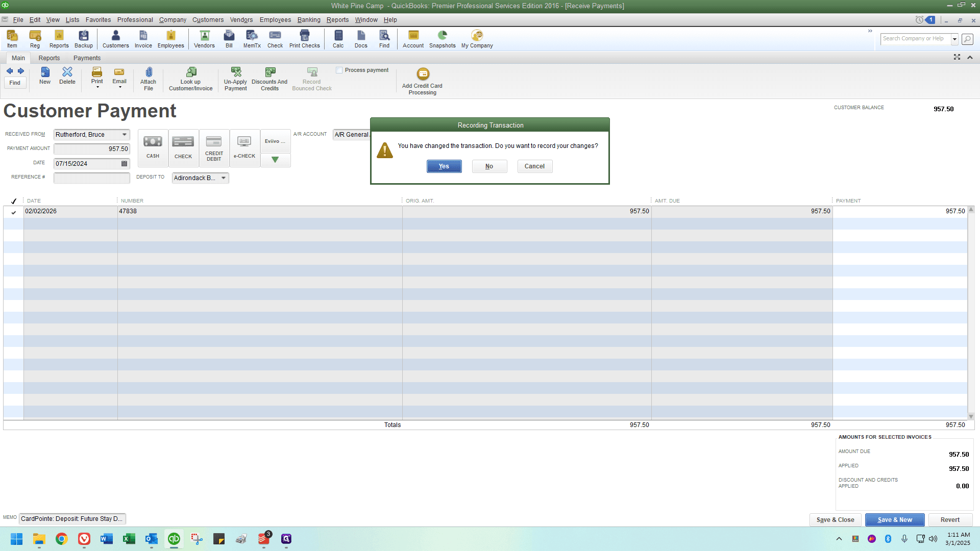The image size is (980, 551).
Task: Uncheck invoice 47838 row checkmark
Action: pyautogui.click(x=14, y=212)
